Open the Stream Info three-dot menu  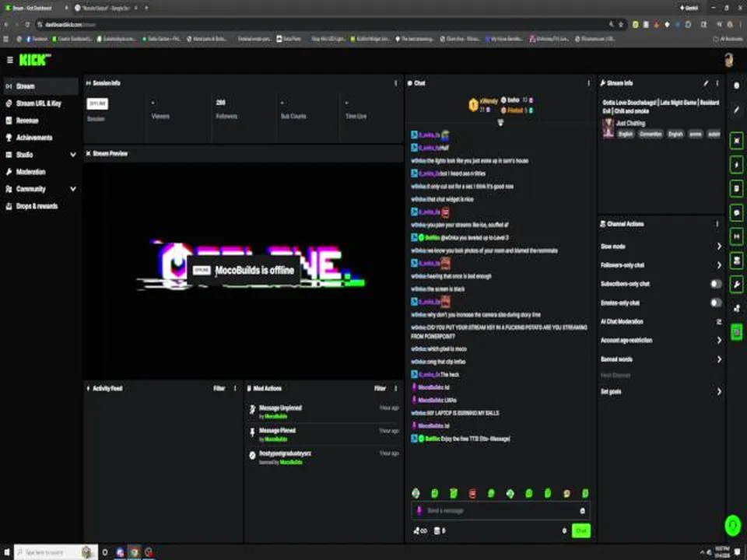717,83
